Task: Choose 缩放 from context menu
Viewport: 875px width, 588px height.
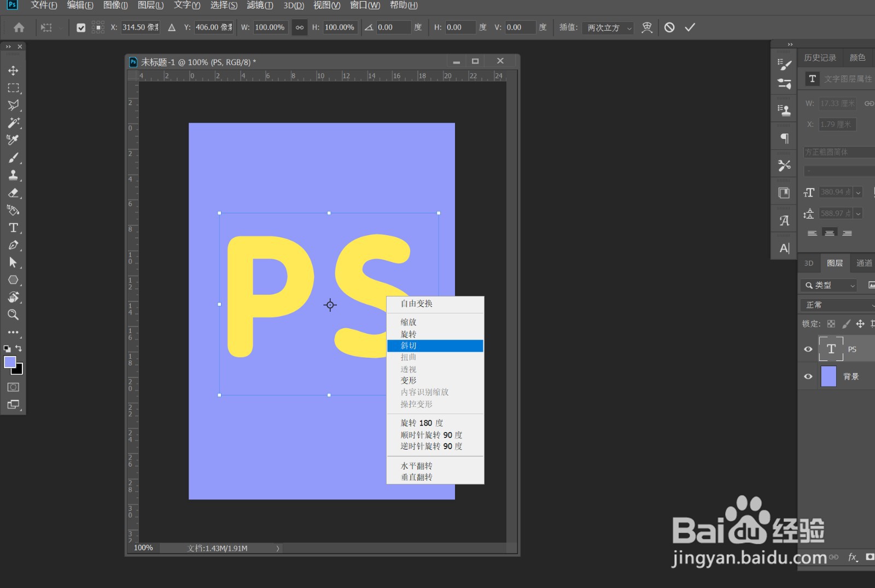Action: click(435, 322)
